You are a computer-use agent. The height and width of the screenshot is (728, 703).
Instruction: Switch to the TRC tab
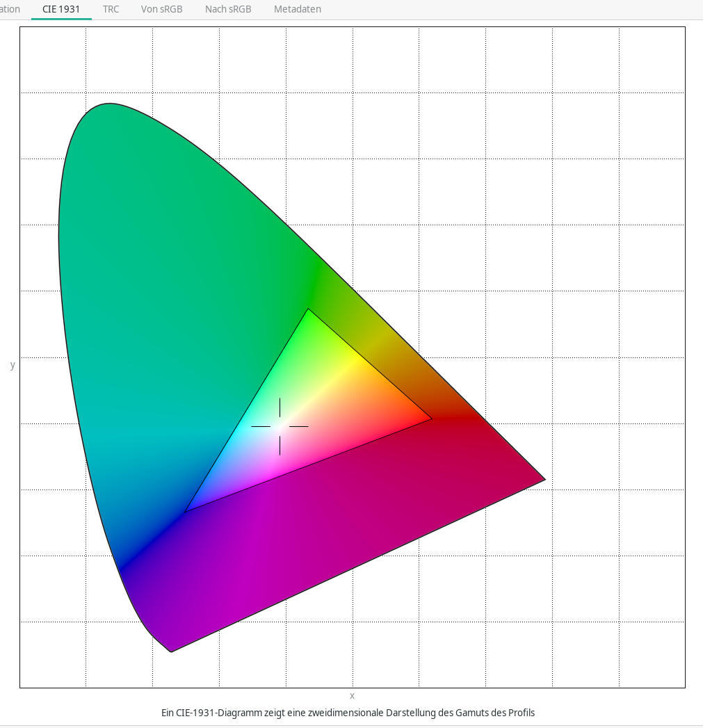click(x=111, y=10)
